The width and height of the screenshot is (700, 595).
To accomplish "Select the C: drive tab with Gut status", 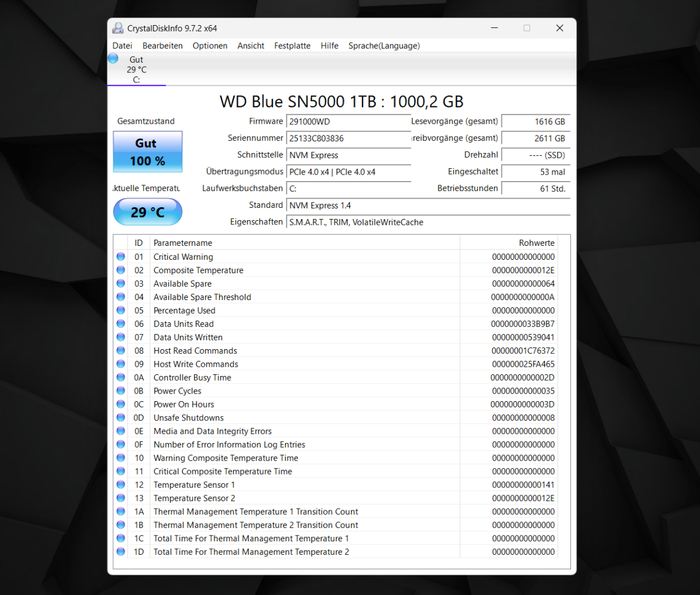I will 137,69.
